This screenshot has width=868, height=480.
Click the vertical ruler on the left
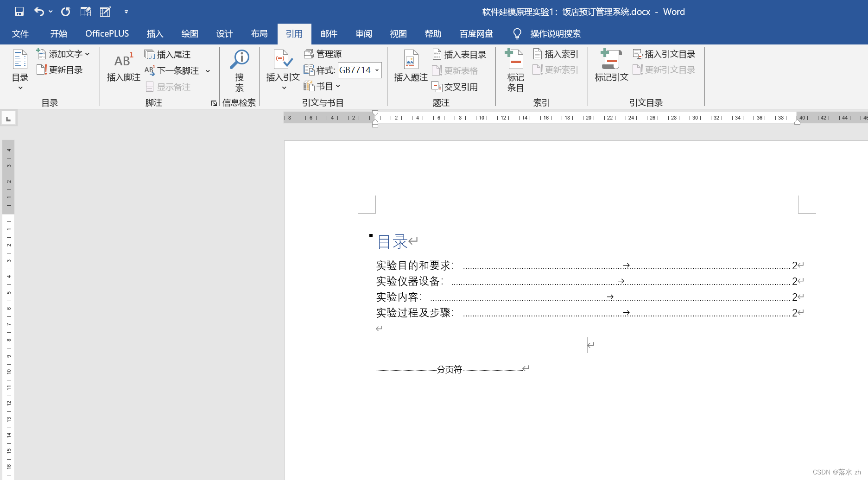click(8, 309)
